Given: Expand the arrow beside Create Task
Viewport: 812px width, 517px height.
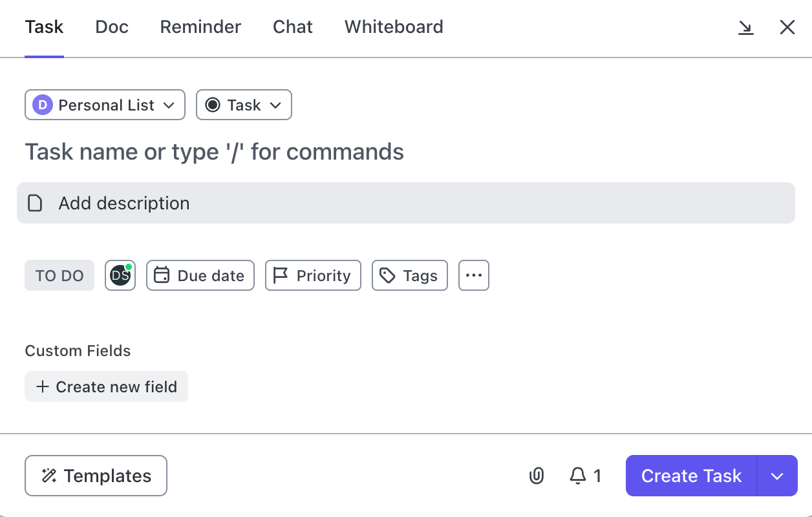Looking at the screenshot, I should tap(777, 476).
